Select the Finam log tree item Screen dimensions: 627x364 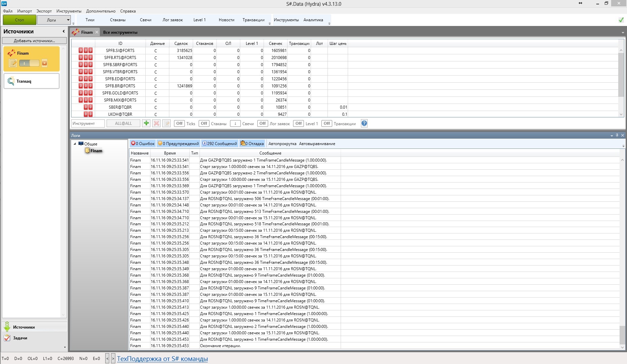pyautogui.click(x=94, y=151)
